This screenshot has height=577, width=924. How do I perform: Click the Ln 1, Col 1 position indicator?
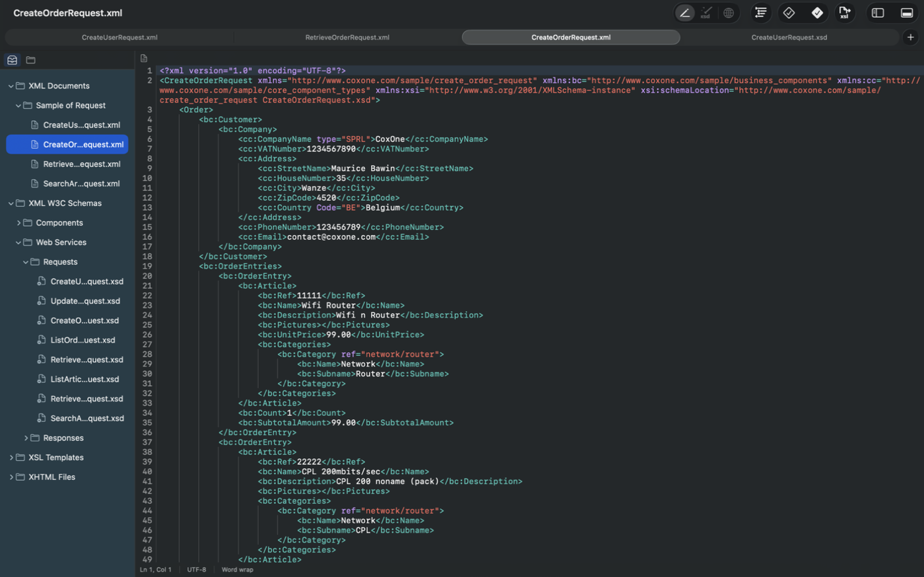point(156,569)
